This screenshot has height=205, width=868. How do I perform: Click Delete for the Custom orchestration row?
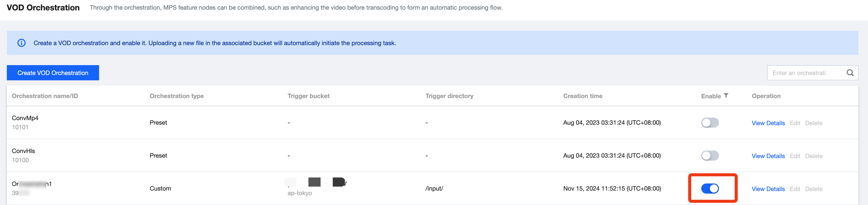[814, 189]
